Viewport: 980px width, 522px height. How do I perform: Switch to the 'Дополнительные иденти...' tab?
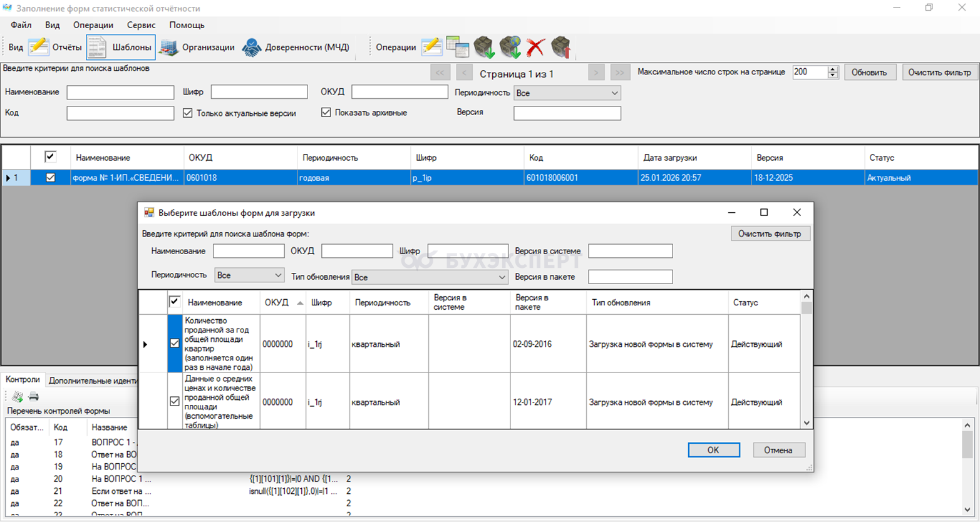click(93, 381)
